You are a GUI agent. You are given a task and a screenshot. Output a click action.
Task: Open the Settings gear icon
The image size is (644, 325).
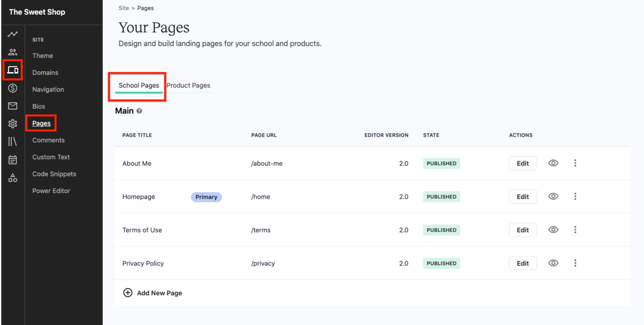13,124
